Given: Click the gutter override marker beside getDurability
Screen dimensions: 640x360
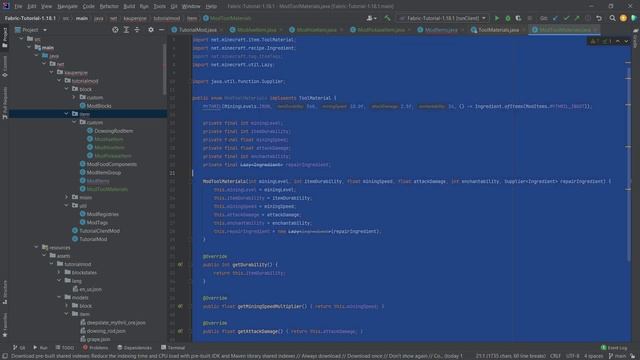Looking at the screenshot, I should click(180, 264).
